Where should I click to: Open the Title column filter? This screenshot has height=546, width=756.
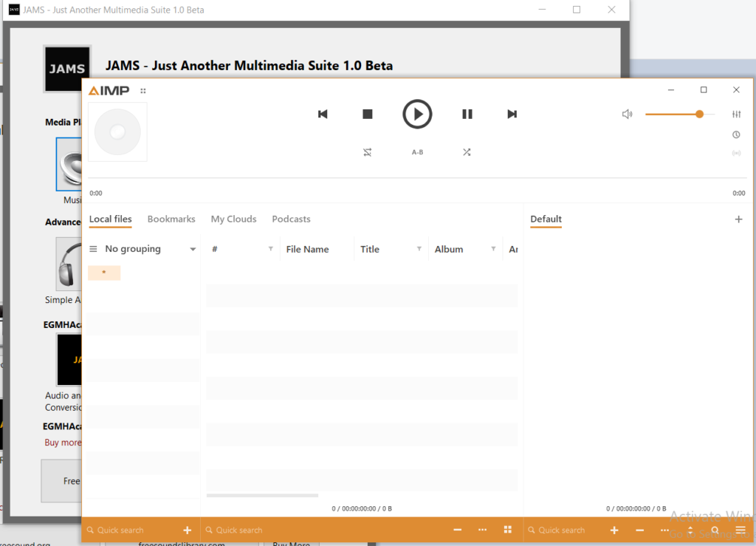coord(419,249)
